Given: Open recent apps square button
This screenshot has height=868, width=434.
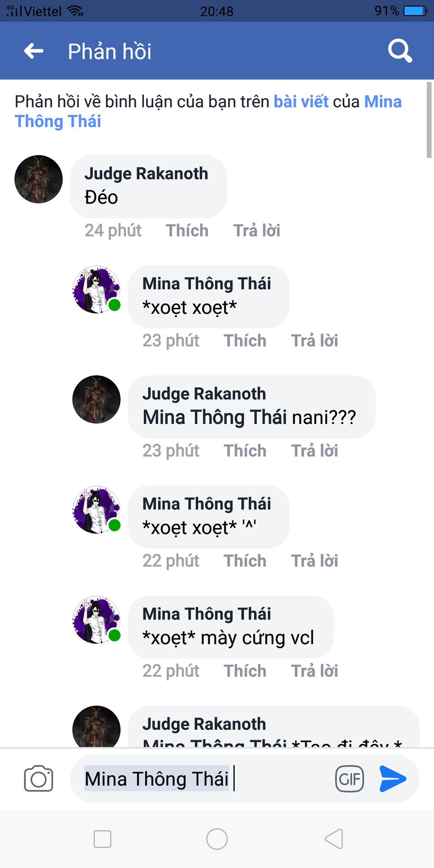Looking at the screenshot, I should pos(102,839).
